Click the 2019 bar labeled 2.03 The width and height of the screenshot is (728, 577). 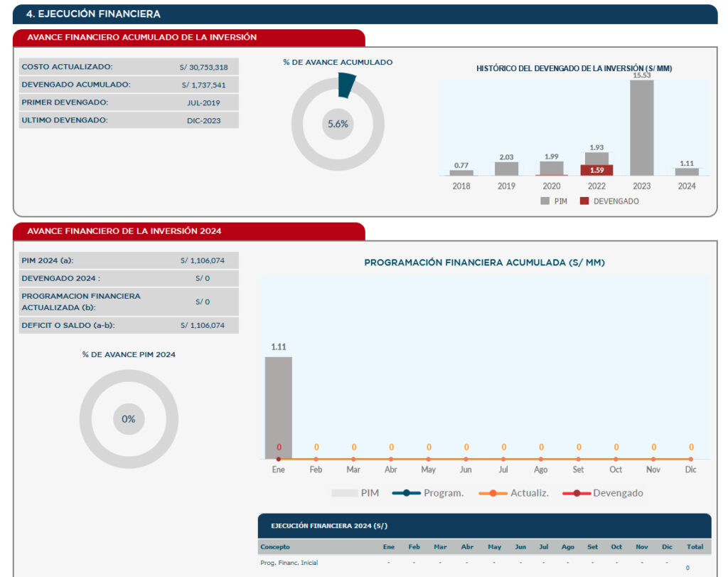pos(506,169)
